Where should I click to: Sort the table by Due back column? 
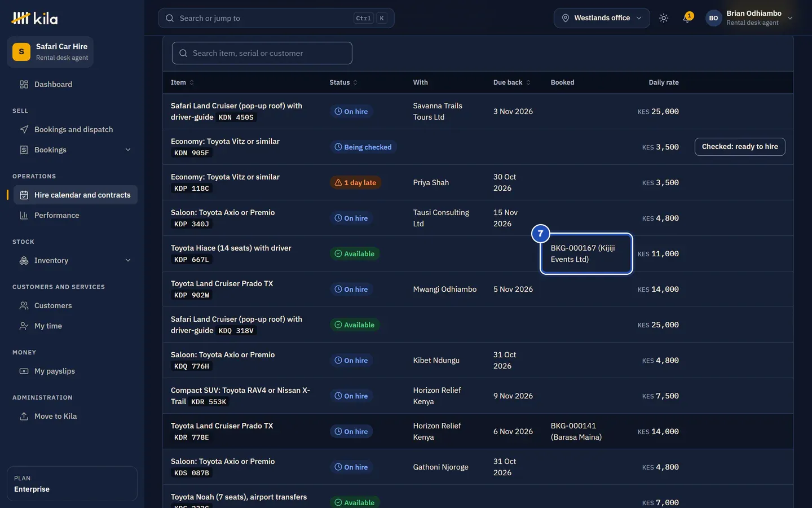(x=512, y=82)
